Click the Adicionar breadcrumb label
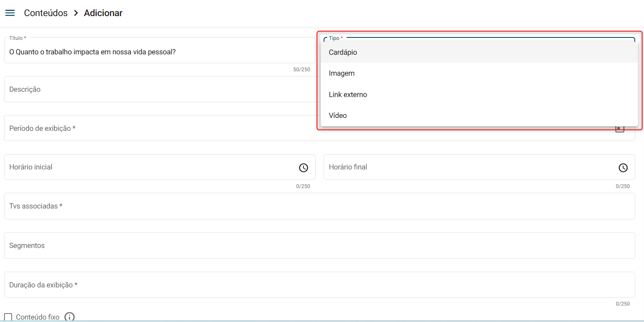644x322 pixels. point(103,13)
